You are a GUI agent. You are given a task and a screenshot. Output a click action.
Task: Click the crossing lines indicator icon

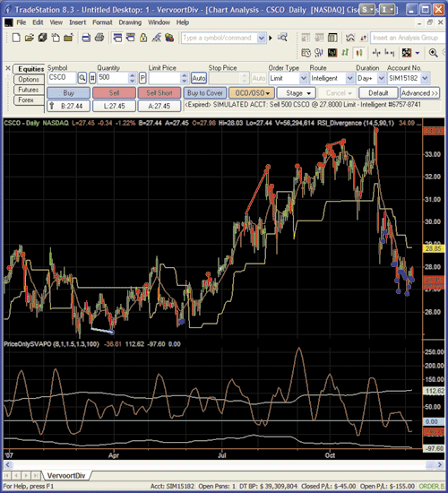(x=350, y=38)
